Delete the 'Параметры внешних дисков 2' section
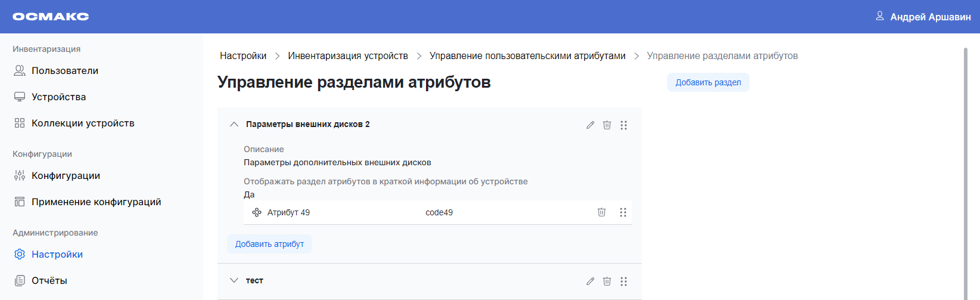 606,125
